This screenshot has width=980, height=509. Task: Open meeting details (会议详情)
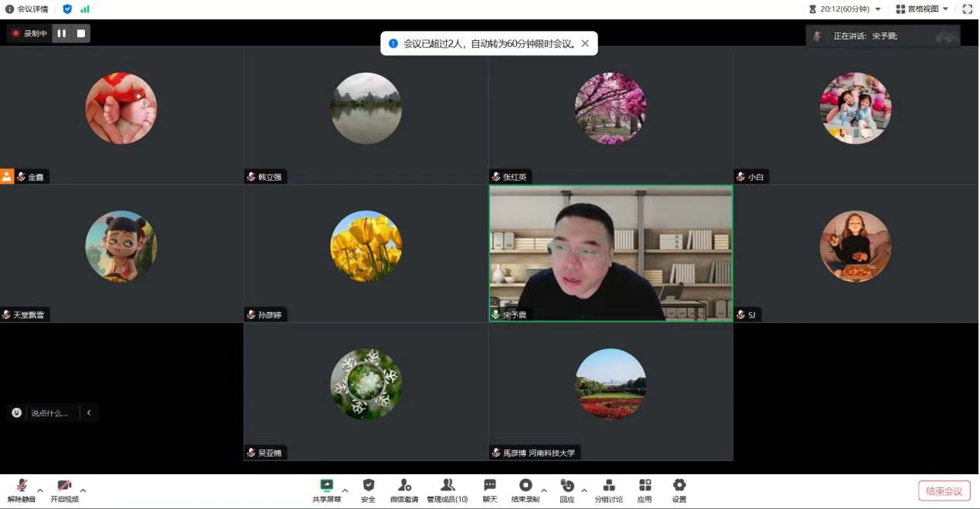coord(27,9)
